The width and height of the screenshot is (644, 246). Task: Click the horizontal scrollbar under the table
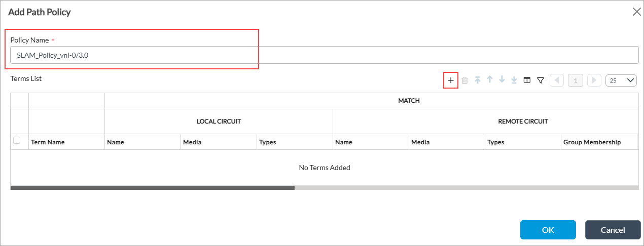pyautogui.click(x=152, y=187)
